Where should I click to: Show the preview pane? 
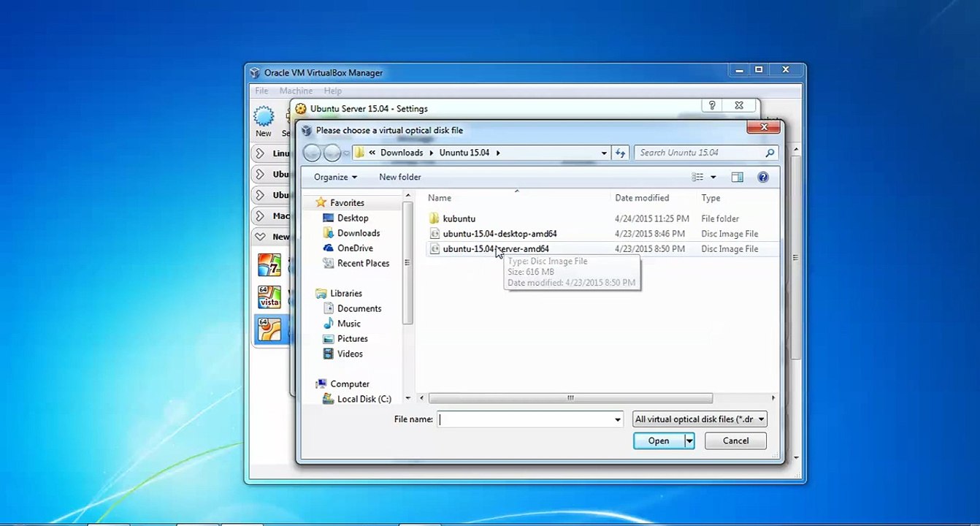(x=737, y=177)
